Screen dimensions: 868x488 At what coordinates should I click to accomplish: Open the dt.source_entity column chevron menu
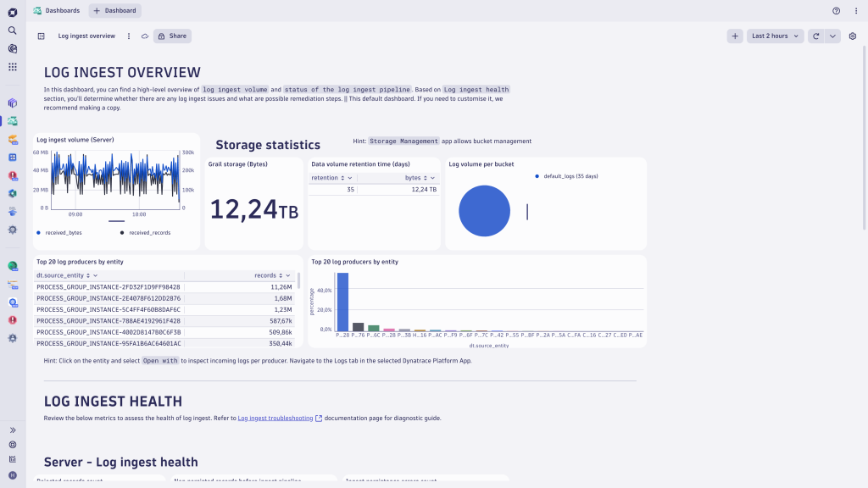[x=95, y=275]
